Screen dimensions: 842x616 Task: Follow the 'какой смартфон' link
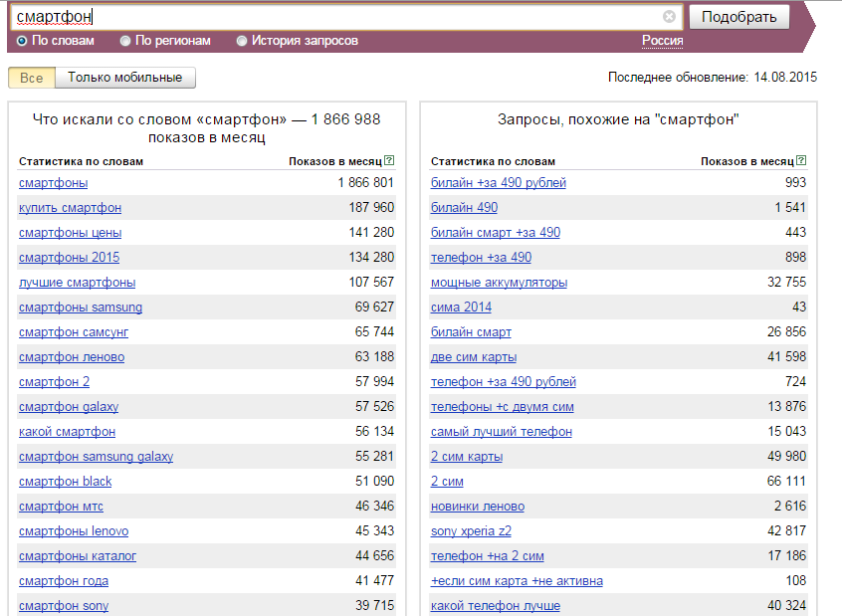pos(67,432)
